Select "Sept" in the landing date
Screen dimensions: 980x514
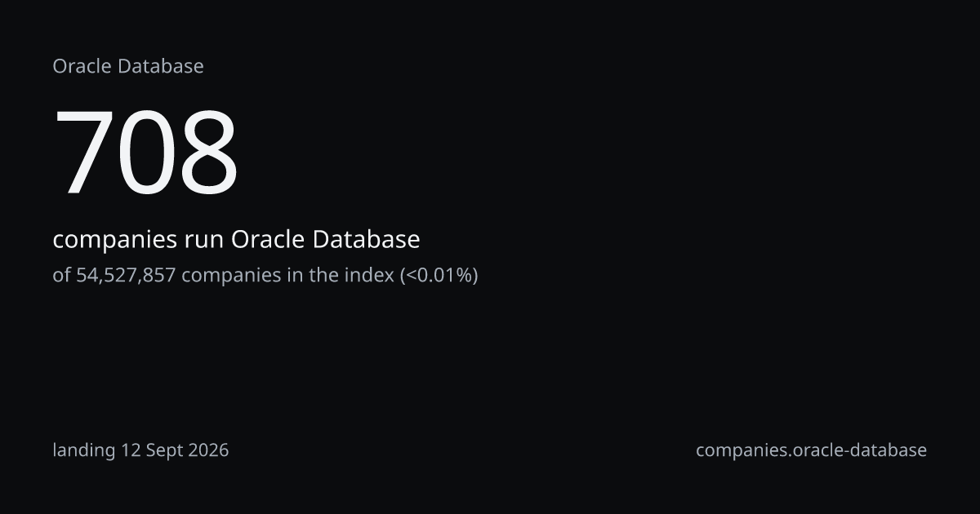click(166, 451)
